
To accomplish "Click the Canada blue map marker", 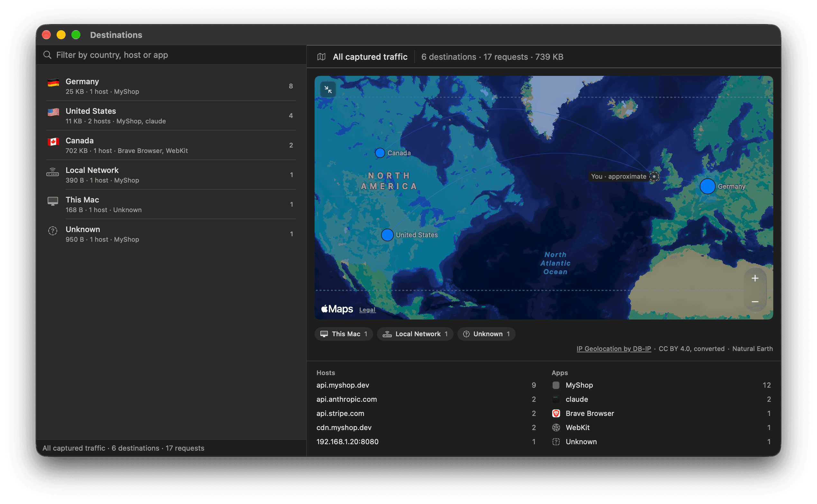I will [380, 153].
